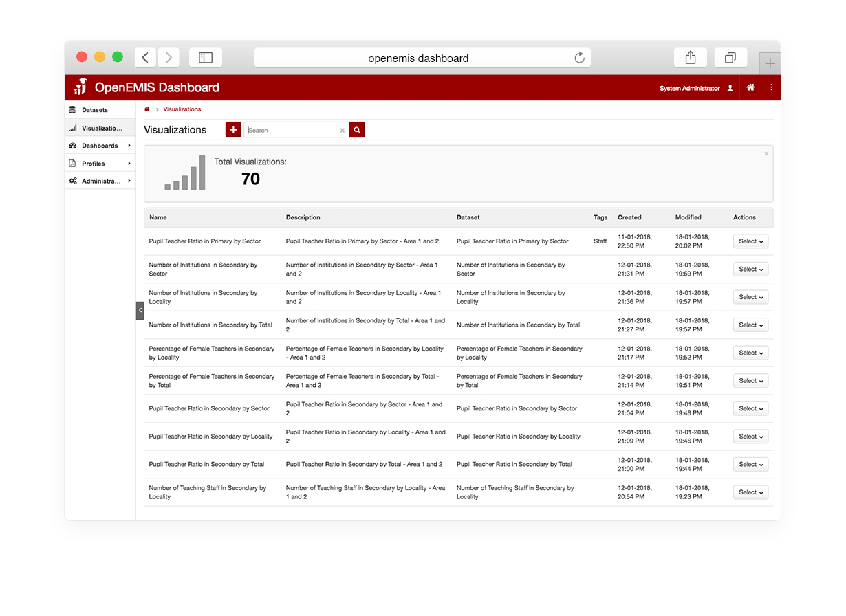Click the Administration gears icon

73,181
